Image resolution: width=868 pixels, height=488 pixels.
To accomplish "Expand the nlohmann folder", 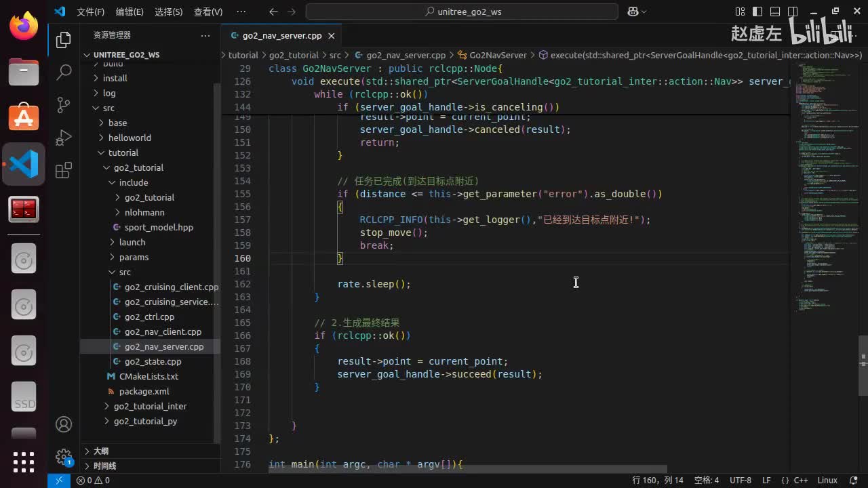I will (x=150, y=212).
